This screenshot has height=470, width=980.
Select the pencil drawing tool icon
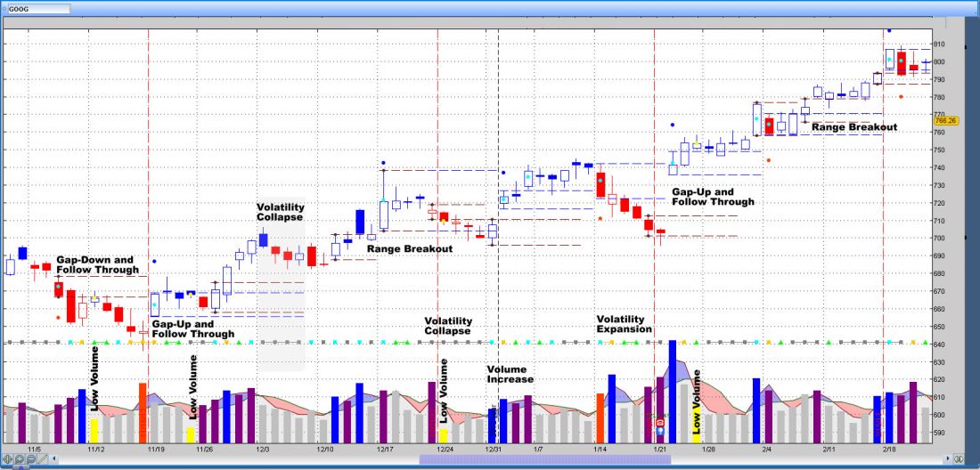click(x=44, y=459)
